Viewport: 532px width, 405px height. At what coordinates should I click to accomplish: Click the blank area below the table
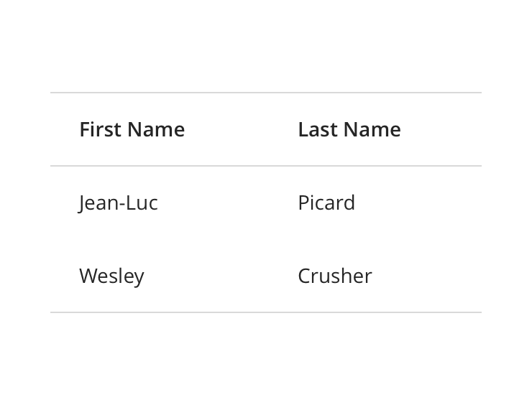[x=266, y=359]
